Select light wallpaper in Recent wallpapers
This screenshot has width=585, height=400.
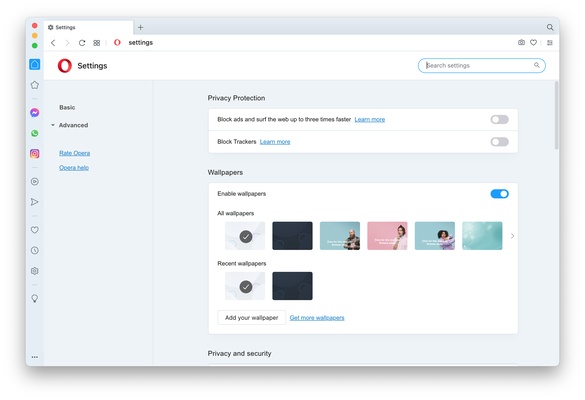245,286
